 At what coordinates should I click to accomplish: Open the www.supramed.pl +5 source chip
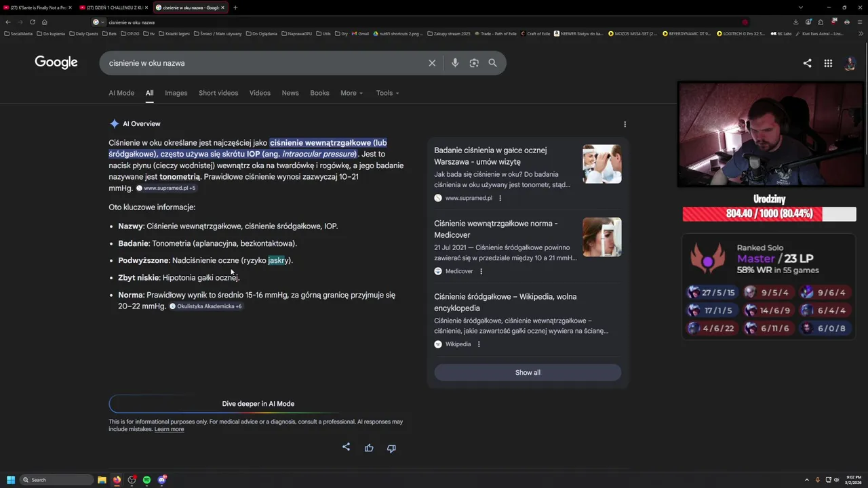pos(166,188)
